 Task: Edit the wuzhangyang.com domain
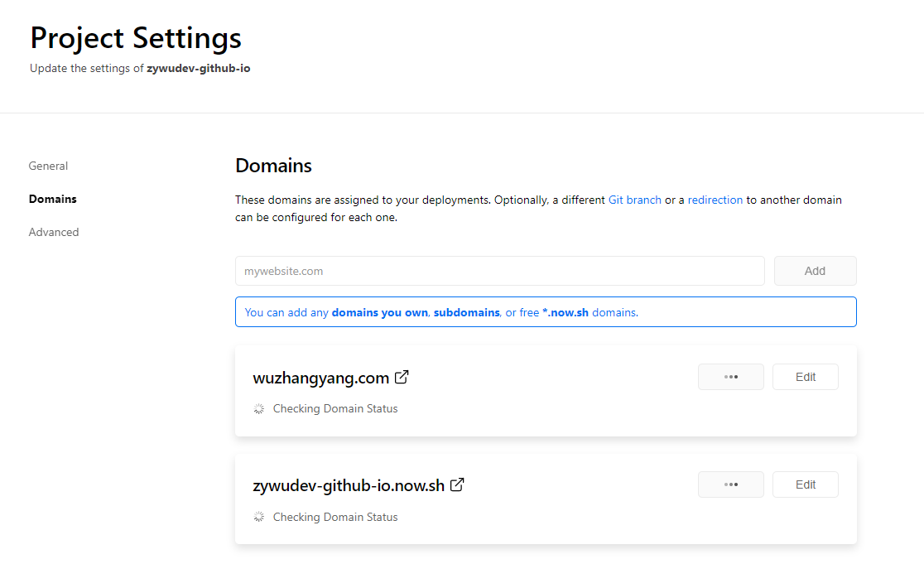pyautogui.click(x=805, y=377)
